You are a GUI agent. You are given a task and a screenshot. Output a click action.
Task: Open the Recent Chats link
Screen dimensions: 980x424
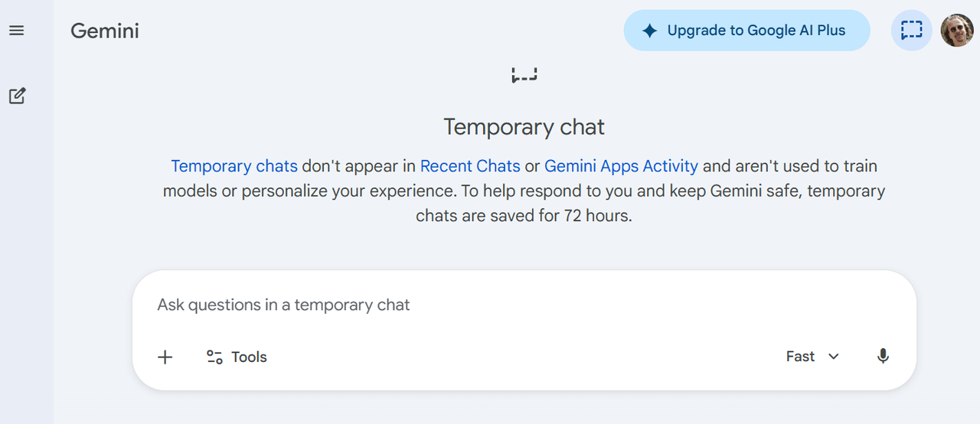(470, 166)
